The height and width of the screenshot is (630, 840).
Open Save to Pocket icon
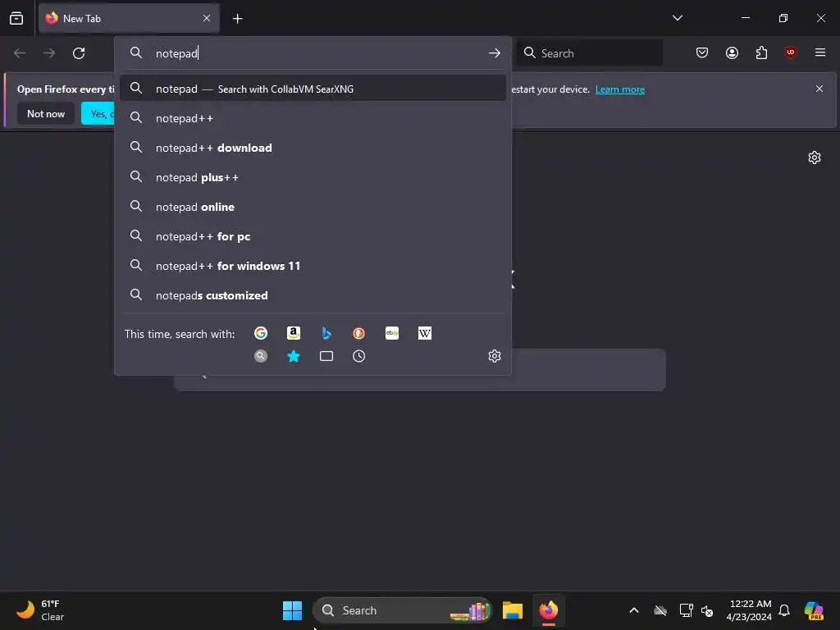(x=702, y=53)
